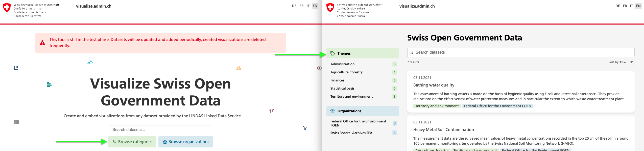Switch language to IT on left page
This screenshot has height=151, width=644.
pyautogui.click(x=308, y=6)
